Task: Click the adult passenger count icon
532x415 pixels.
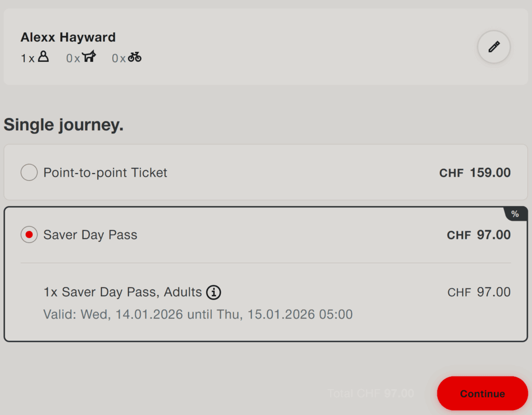Action: [44, 57]
